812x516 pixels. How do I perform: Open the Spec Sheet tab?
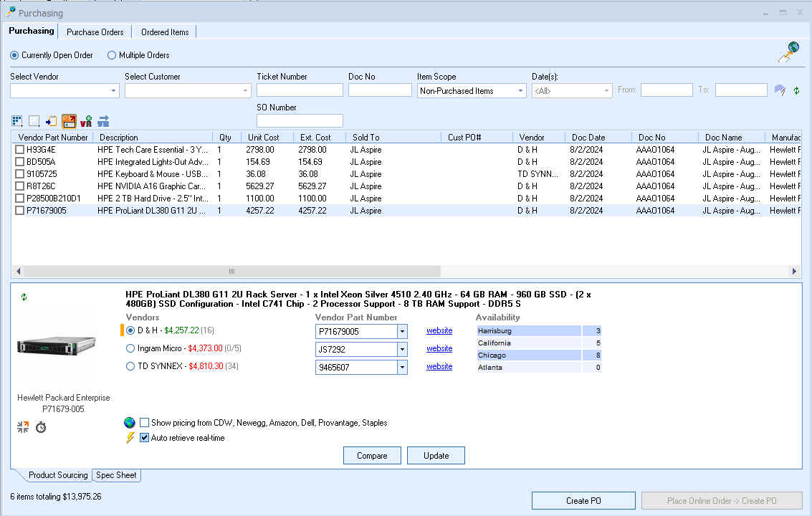tap(118, 475)
